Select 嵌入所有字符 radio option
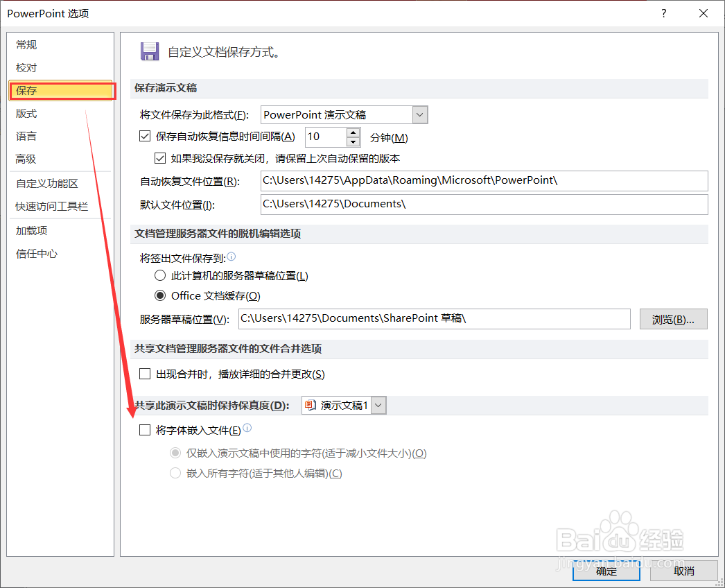725x588 pixels. click(x=175, y=473)
